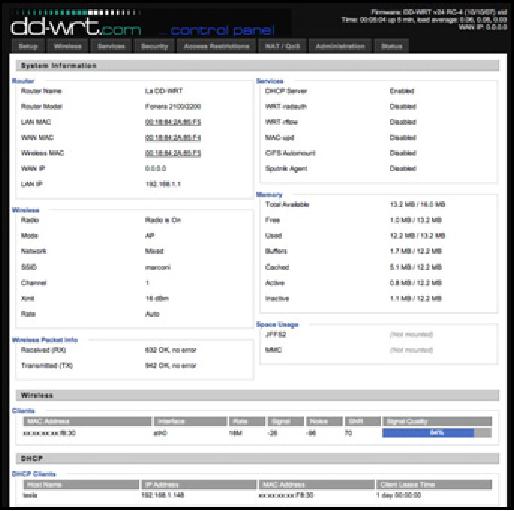The image size is (514, 511).
Task: Click the Client Lease Time column header
Action: point(434,484)
